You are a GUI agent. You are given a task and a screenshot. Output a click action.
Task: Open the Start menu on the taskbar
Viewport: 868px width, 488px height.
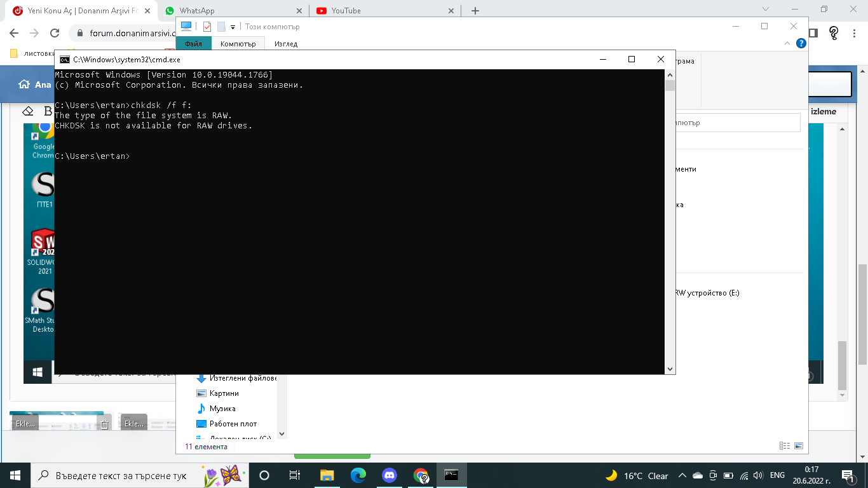click(15, 475)
